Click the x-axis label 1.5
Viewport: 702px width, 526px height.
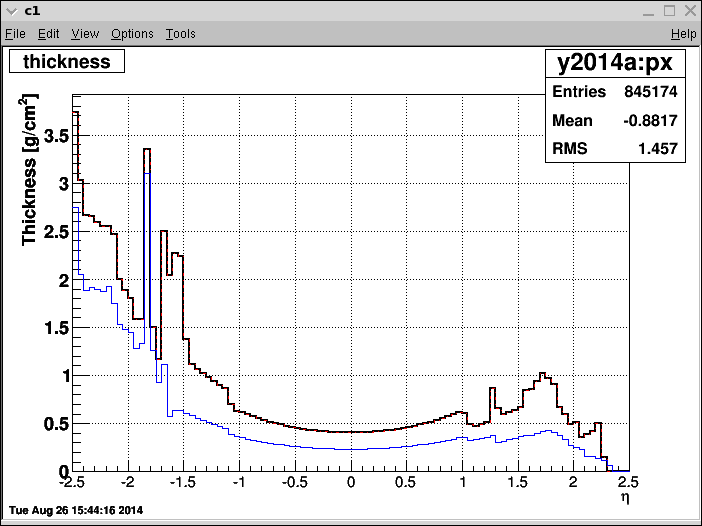pyautogui.click(x=518, y=483)
